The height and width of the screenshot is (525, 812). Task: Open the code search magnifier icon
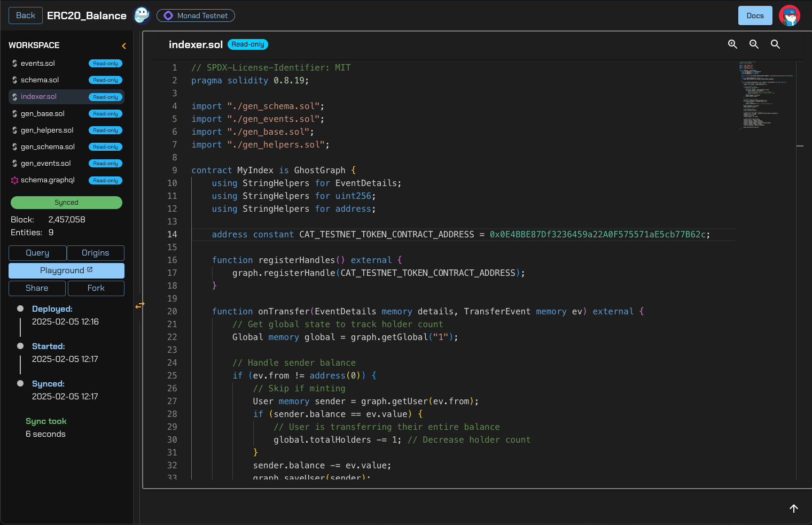[775, 44]
